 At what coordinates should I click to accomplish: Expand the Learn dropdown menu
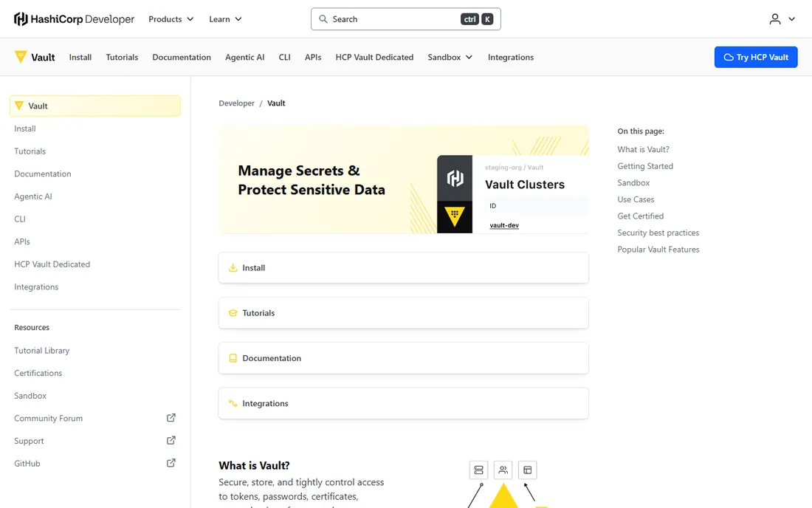tap(225, 19)
